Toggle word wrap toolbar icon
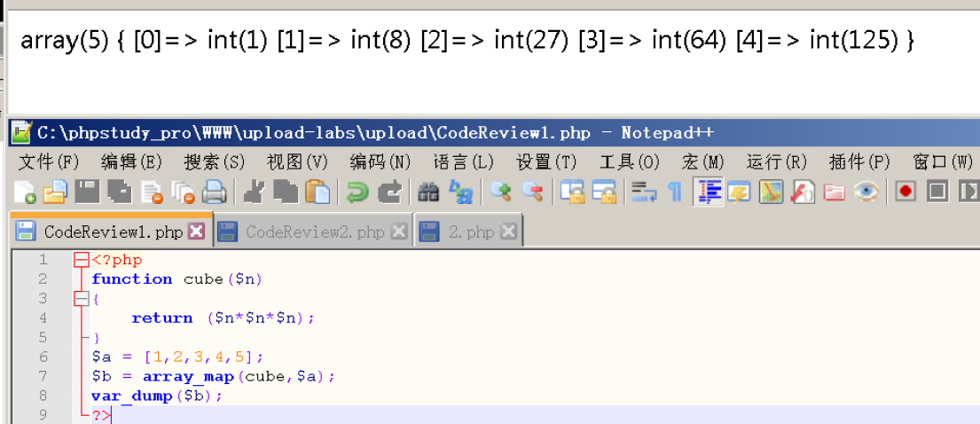The width and height of the screenshot is (980, 424). tap(644, 192)
